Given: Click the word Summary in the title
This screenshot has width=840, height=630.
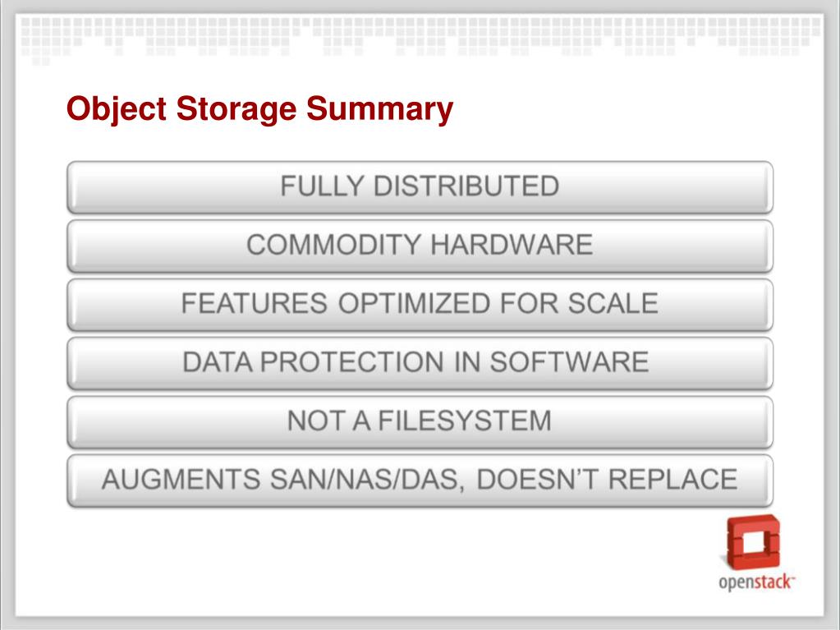Looking at the screenshot, I should 380,108.
